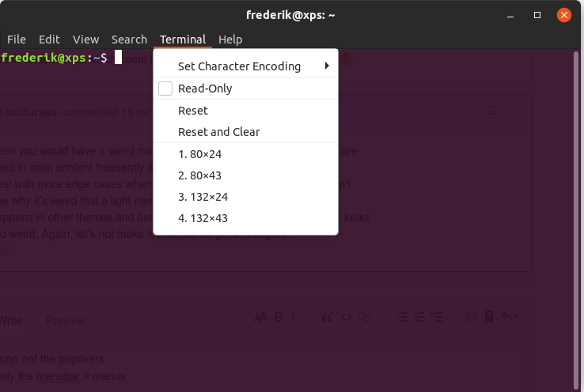Maximize the terminal window
The image size is (584, 392).
(537, 15)
